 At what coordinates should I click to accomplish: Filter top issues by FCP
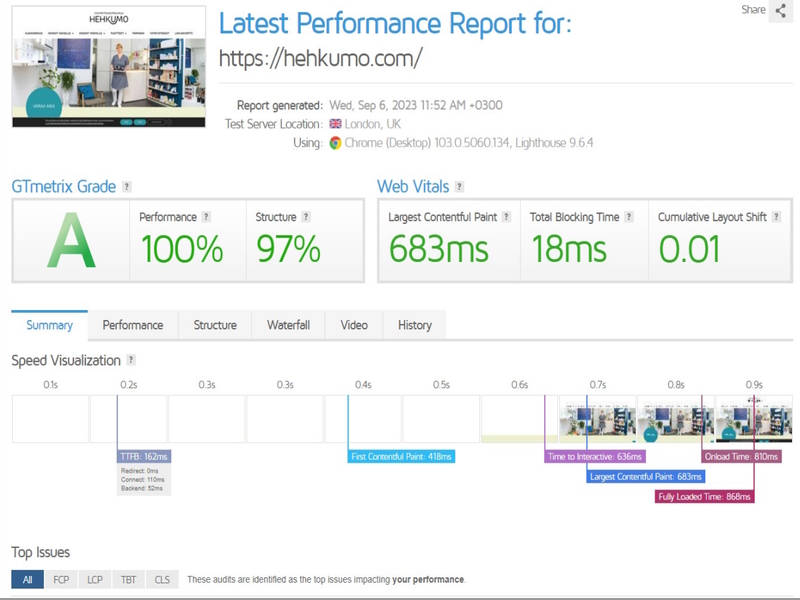click(61, 580)
